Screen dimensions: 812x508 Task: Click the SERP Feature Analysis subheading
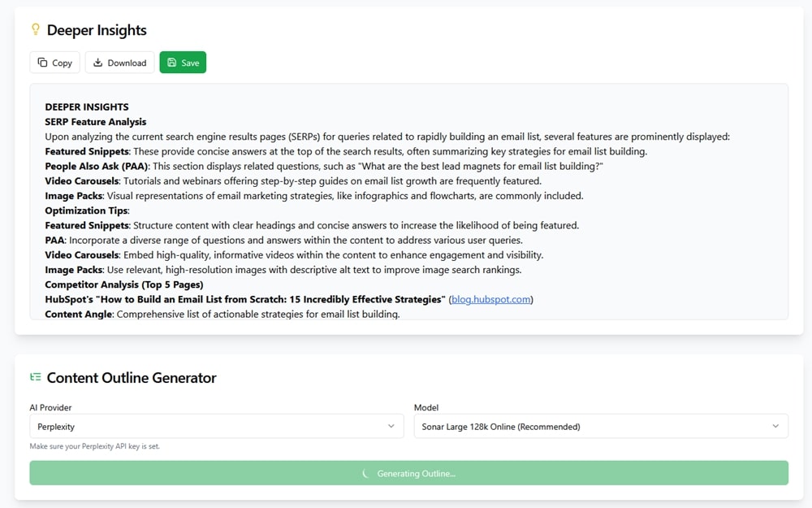click(x=96, y=122)
